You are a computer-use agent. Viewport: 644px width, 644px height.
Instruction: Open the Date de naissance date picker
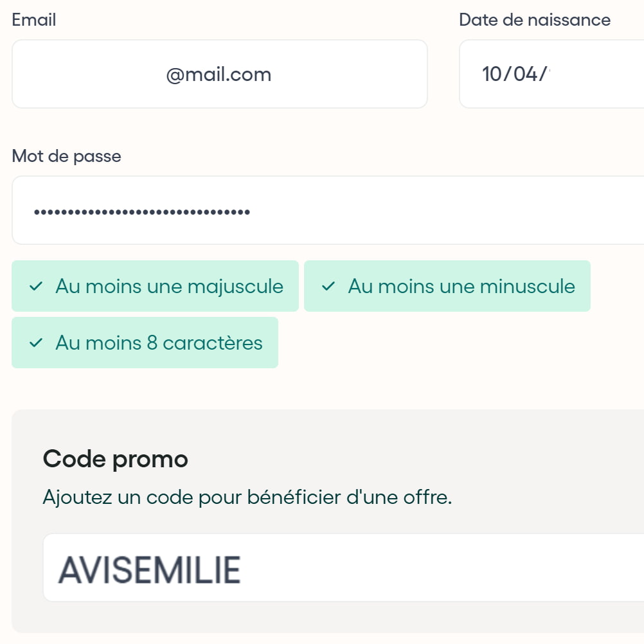pos(553,73)
